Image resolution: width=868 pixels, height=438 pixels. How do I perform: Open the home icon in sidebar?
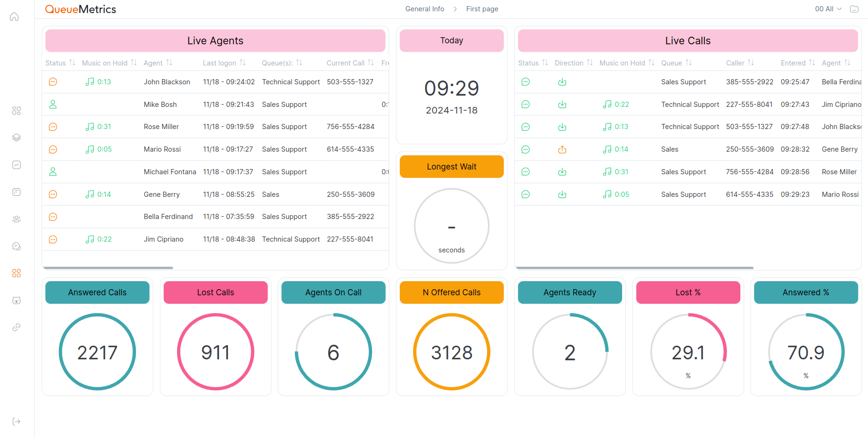(x=14, y=16)
